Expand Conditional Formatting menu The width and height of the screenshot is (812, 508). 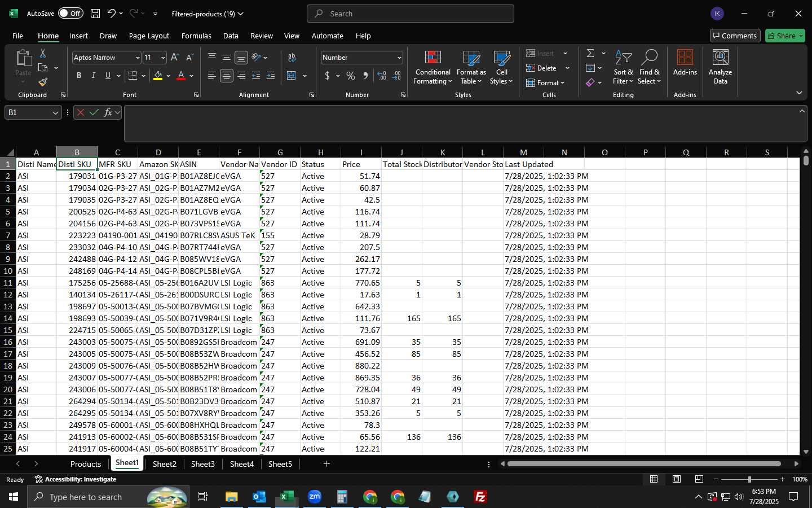point(433,68)
